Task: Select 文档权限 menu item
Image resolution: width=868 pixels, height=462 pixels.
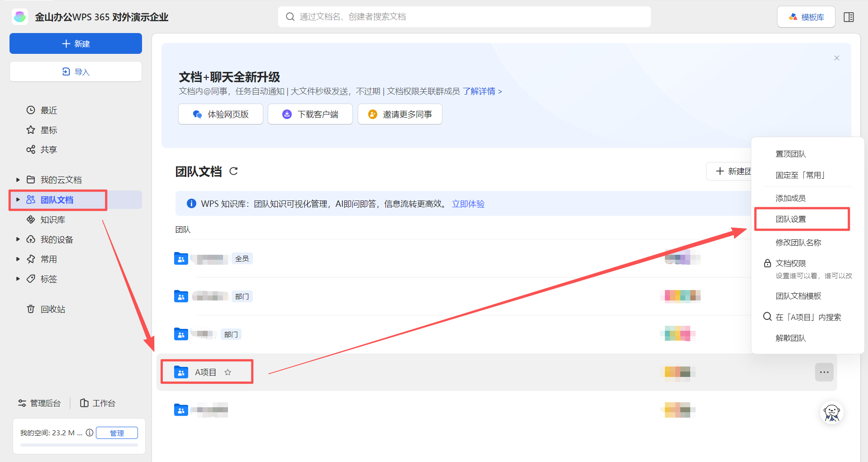Action: tap(807, 269)
